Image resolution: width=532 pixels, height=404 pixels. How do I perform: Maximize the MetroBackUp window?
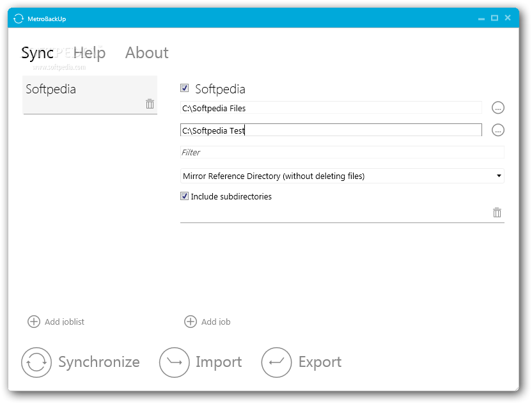click(495, 18)
